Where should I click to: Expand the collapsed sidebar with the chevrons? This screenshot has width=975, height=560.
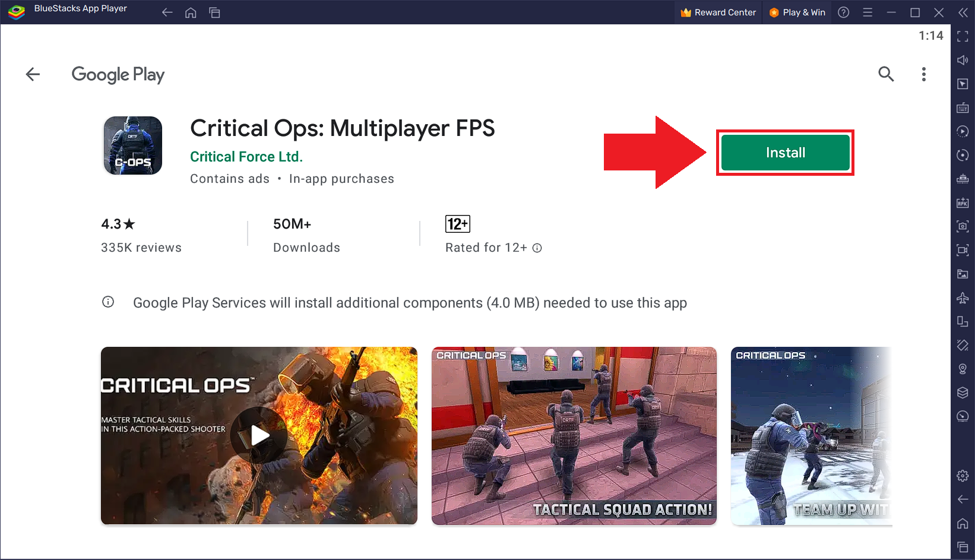tap(963, 12)
